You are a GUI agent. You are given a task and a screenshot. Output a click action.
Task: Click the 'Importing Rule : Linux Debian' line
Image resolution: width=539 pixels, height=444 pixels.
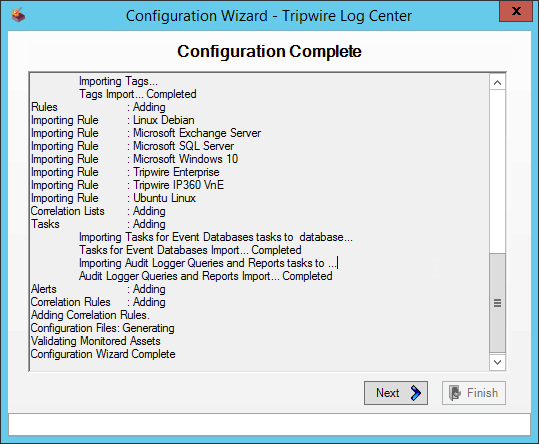(x=113, y=120)
